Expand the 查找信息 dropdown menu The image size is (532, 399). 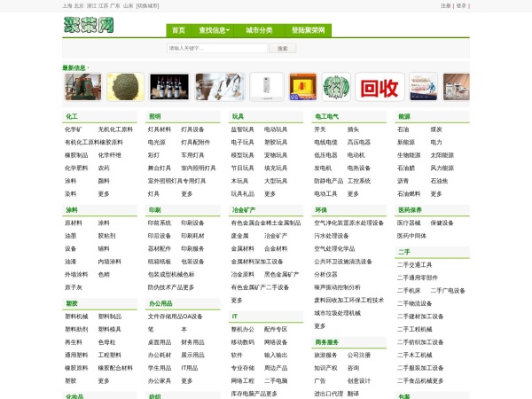pos(214,30)
